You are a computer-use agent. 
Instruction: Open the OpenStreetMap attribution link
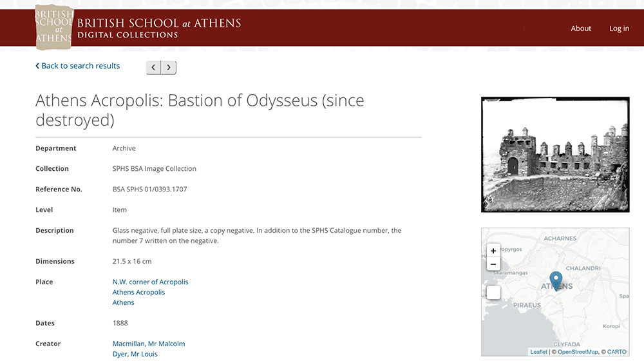pos(578,352)
